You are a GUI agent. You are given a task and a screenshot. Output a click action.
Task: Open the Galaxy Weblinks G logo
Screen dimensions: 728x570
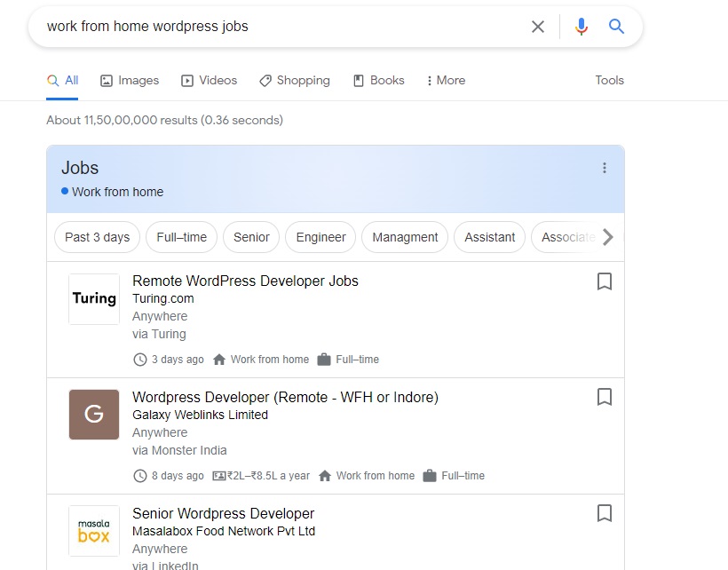[94, 415]
